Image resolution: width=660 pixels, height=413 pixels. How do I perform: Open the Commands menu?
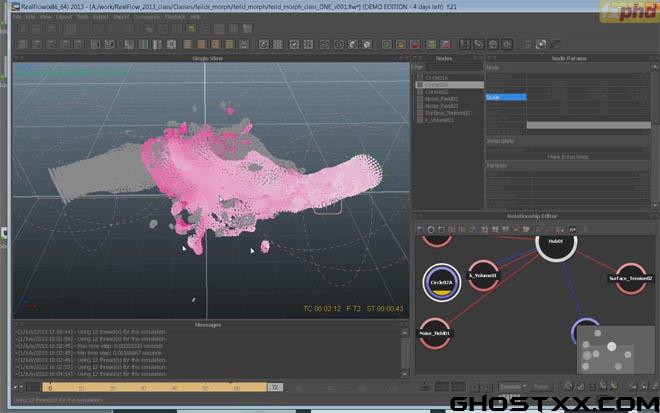coord(146,17)
